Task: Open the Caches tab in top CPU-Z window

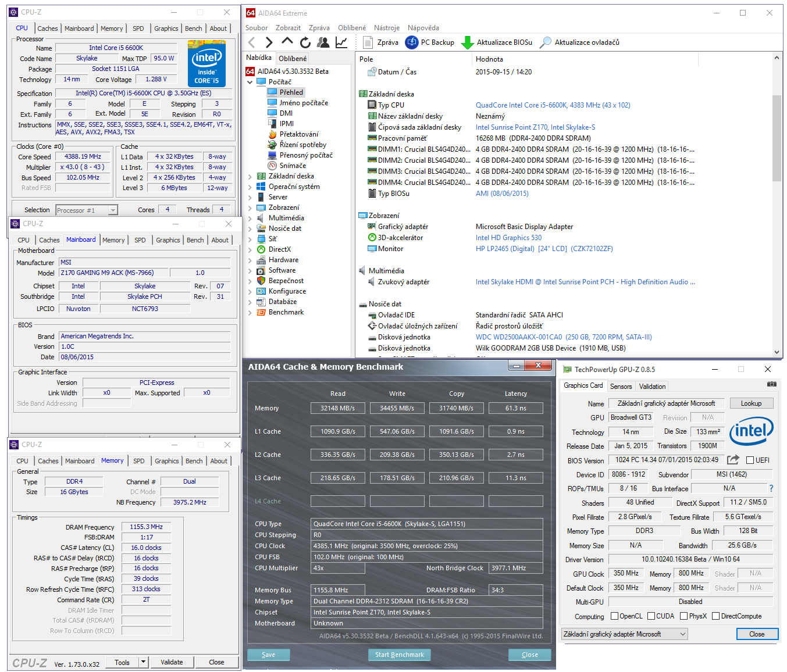Action: pos(48,28)
